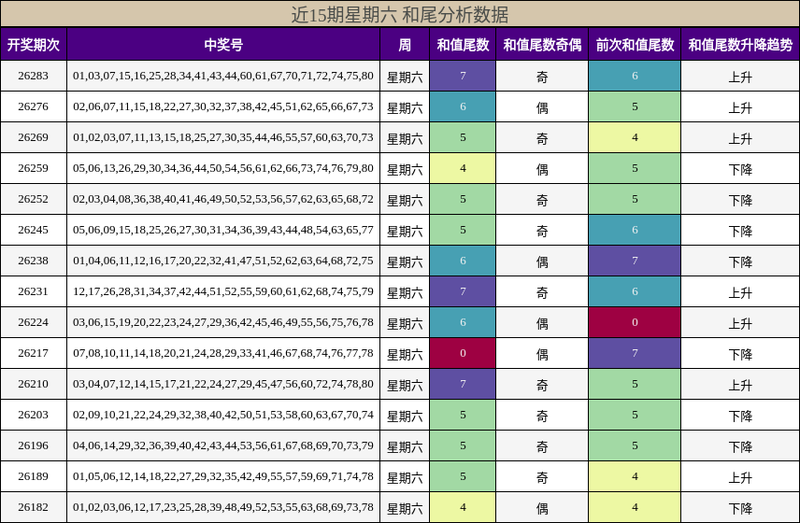
Task: Select draw period 26196
Action: coord(33,445)
